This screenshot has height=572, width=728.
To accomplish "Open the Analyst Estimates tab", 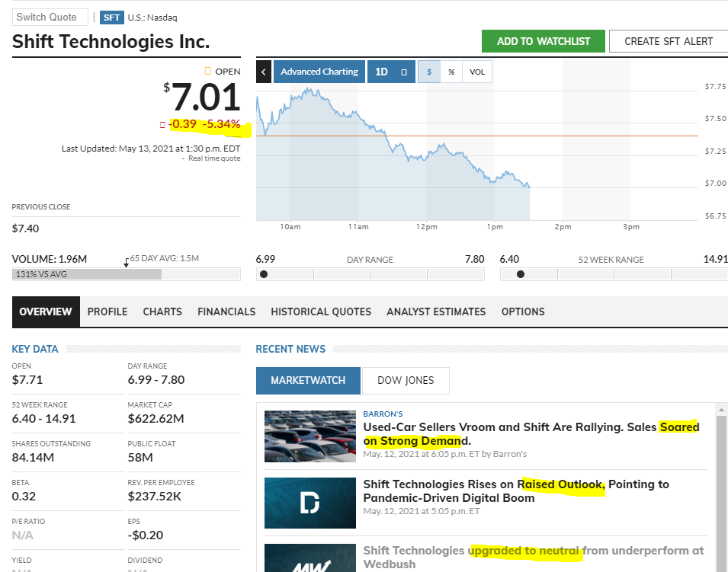I will 436,312.
